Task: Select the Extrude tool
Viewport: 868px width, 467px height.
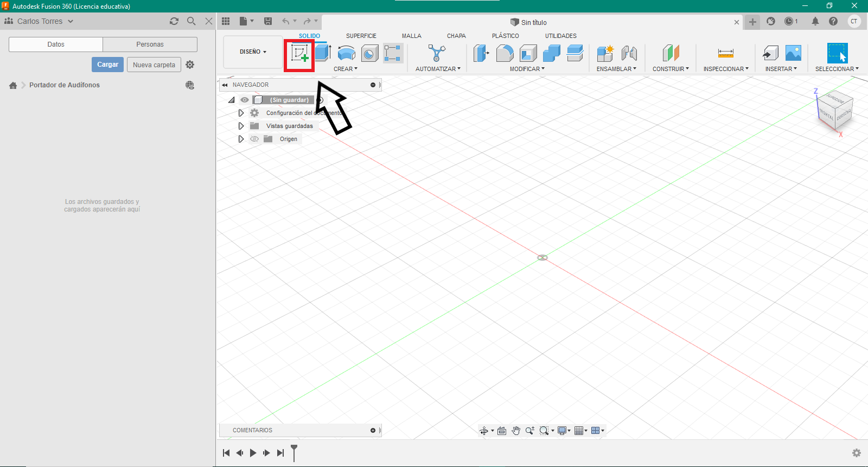Action: [x=323, y=53]
